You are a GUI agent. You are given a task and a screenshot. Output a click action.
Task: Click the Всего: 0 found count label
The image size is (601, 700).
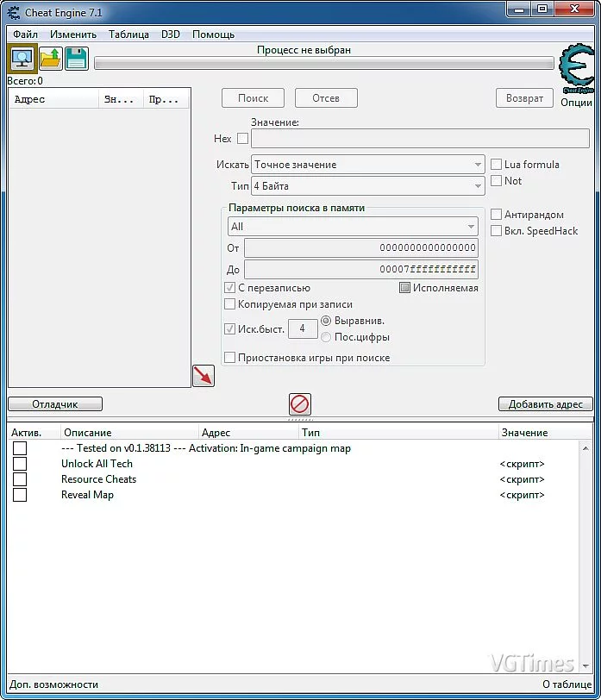pos(25,81)
